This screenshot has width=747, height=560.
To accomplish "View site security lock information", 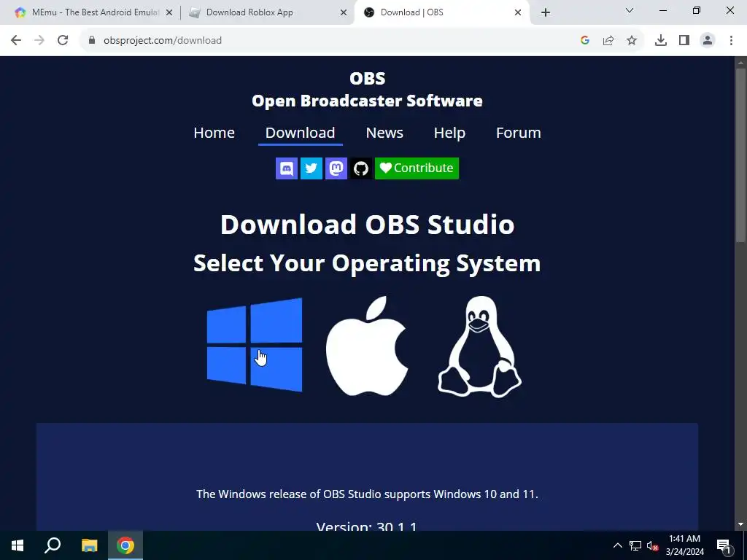I will coord(92,41).
